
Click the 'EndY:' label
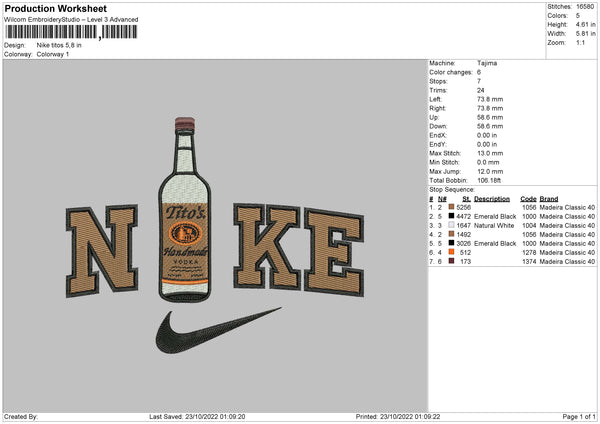point(438,144)
